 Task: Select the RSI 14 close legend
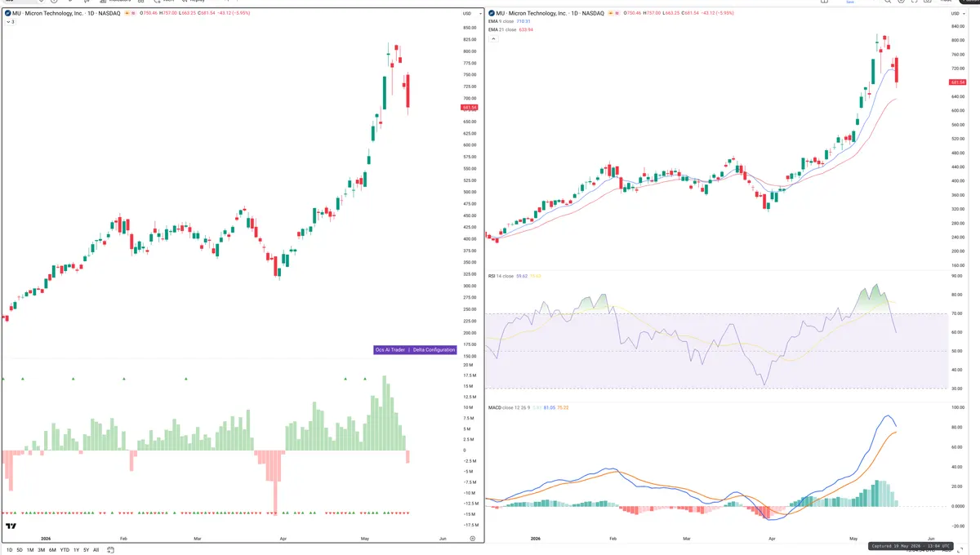pyautogui.click(x=501, y=276)
